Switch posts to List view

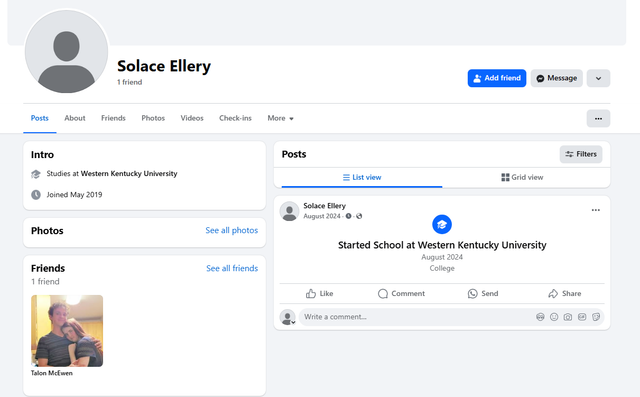(362, 177)
